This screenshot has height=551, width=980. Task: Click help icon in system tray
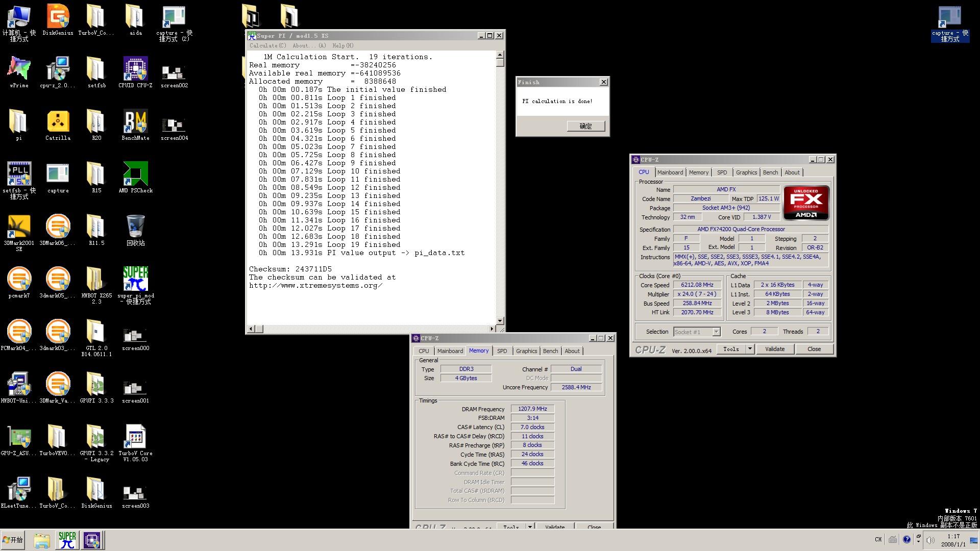(906, 539)
